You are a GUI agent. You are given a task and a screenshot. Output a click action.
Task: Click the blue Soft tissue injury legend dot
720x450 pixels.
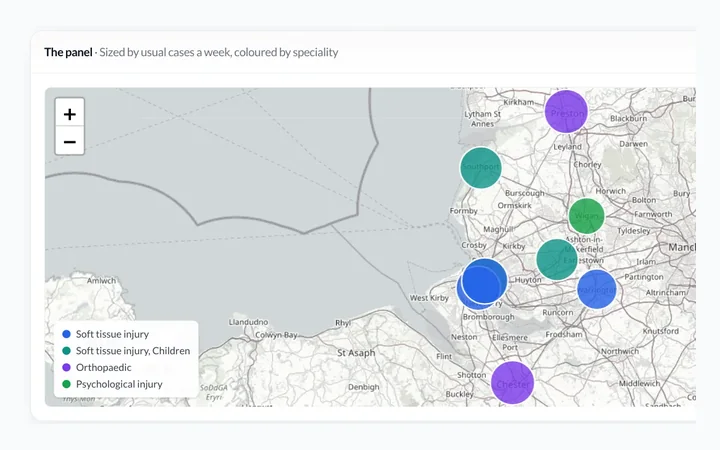coord(67,334)
